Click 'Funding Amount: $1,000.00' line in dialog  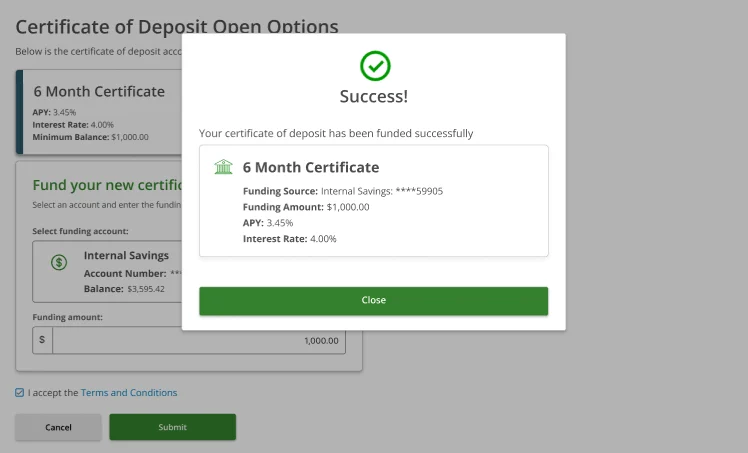pyautogui.click(x=306, y=207)
